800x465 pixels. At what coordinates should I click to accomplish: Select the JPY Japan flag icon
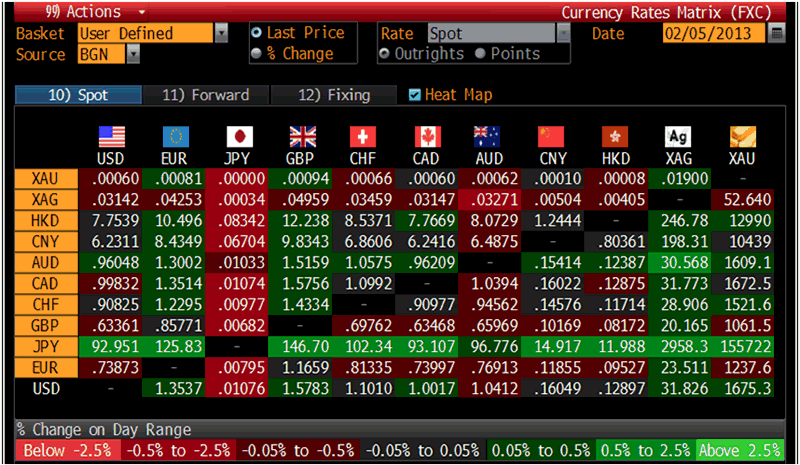pyautogui.click(x=238, y=137)
